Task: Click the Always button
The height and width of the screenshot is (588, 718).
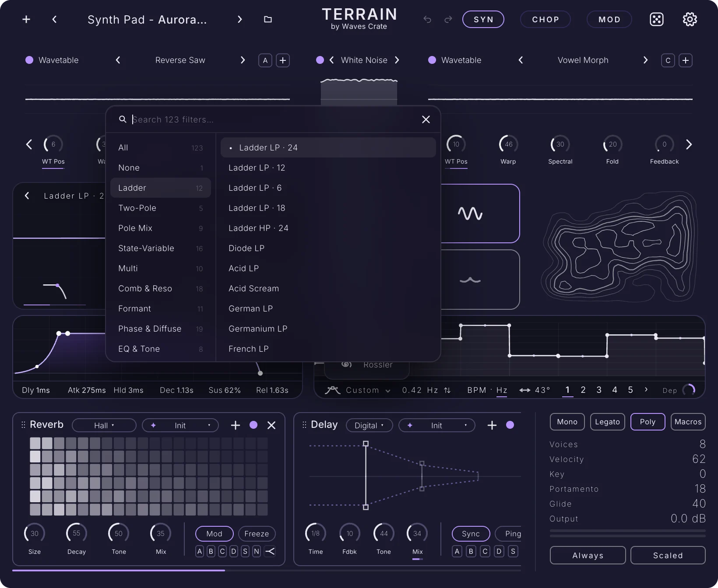Action: (x=588, y=555)
